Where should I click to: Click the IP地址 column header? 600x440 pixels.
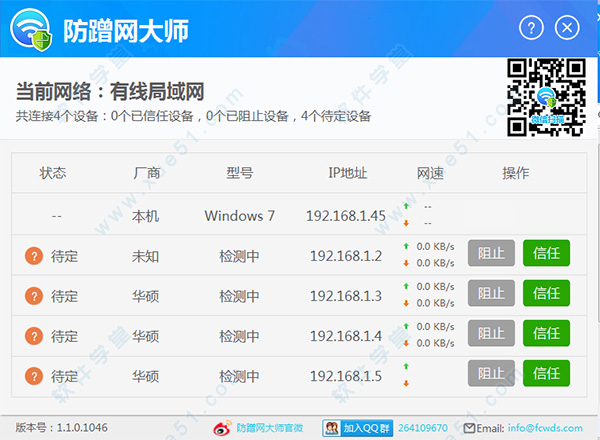click(348, 173)
